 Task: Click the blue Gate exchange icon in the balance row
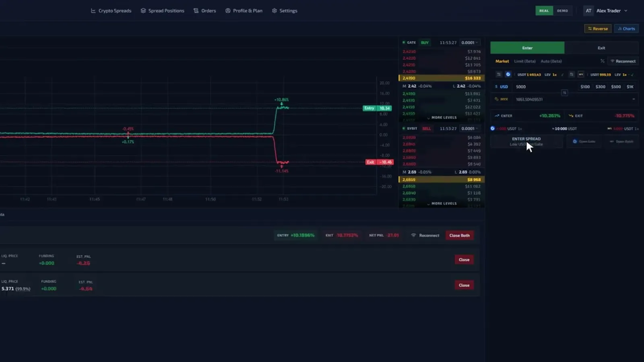point(508,74)
